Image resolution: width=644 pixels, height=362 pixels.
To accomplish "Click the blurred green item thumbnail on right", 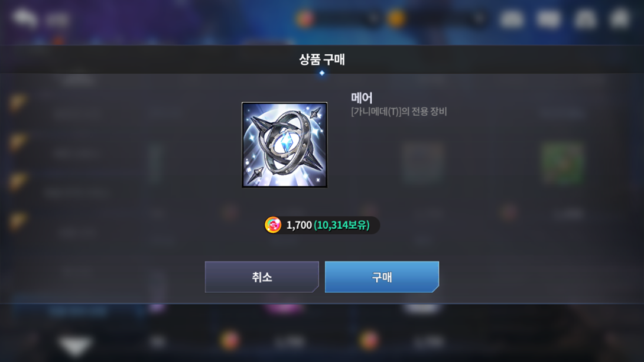I will (562, 163).
